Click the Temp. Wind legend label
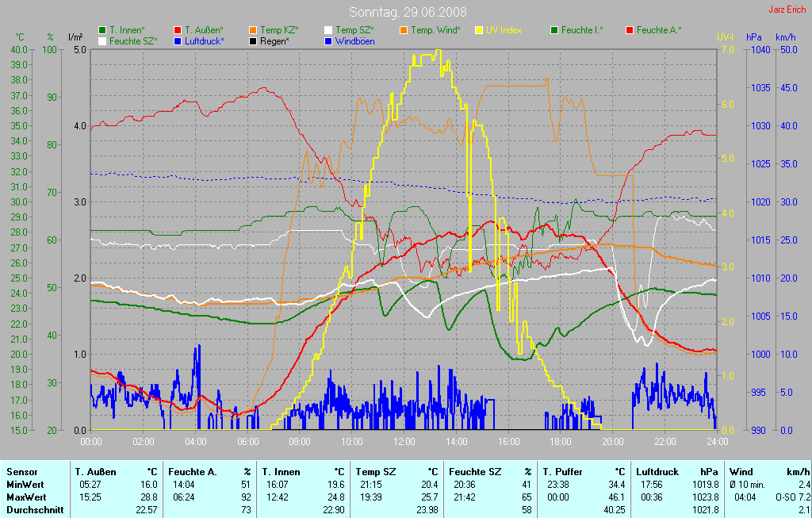 tap(435, 30)
